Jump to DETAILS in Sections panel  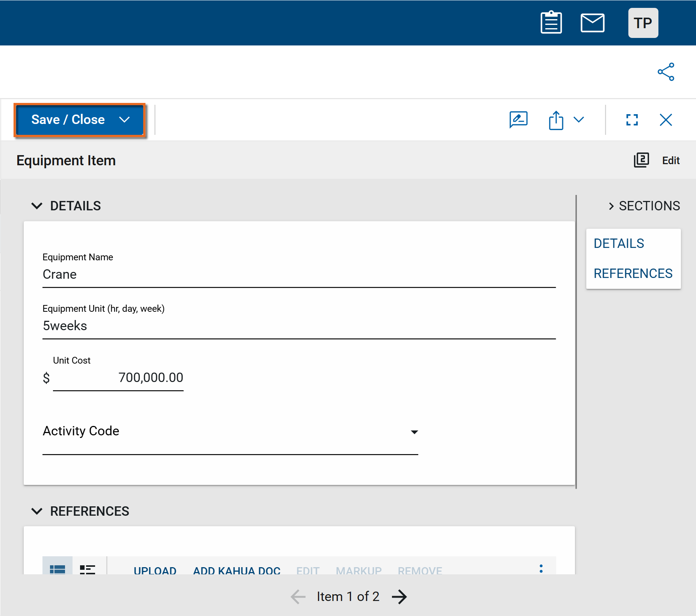coord(619,243)
